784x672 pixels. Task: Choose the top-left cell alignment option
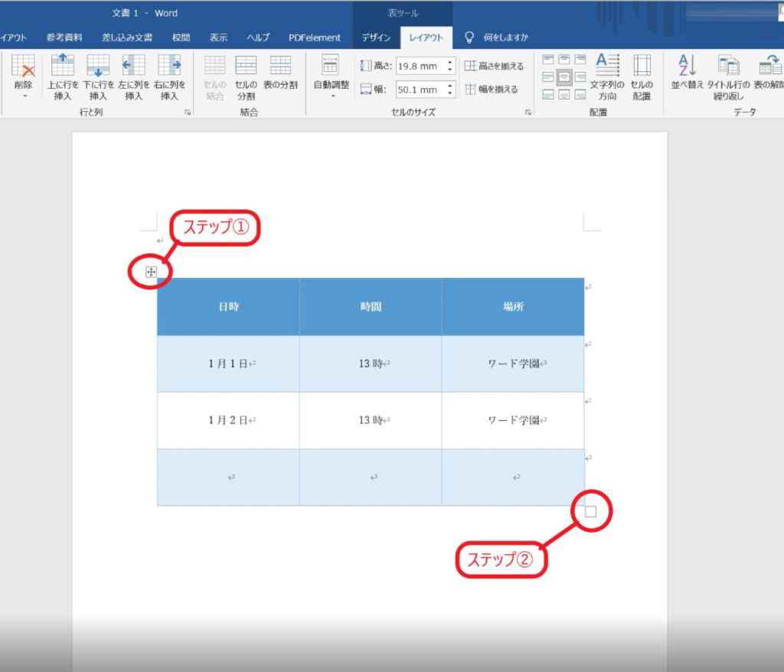548,60
